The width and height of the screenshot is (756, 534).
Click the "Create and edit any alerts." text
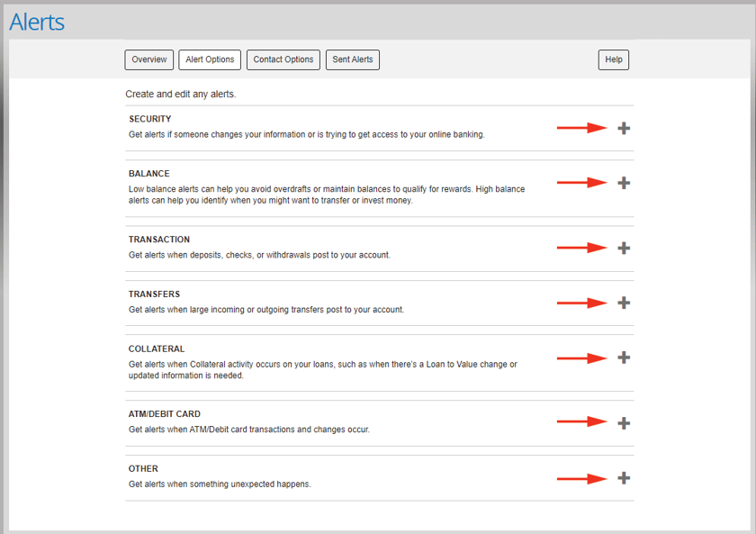tap(181, 94)
